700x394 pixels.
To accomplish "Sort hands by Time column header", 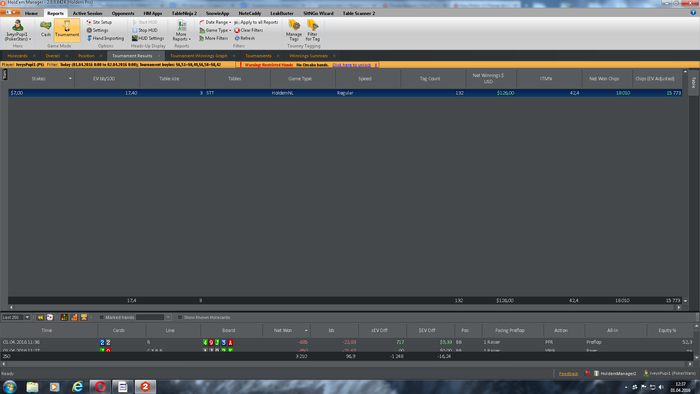I will click(49, 330).
